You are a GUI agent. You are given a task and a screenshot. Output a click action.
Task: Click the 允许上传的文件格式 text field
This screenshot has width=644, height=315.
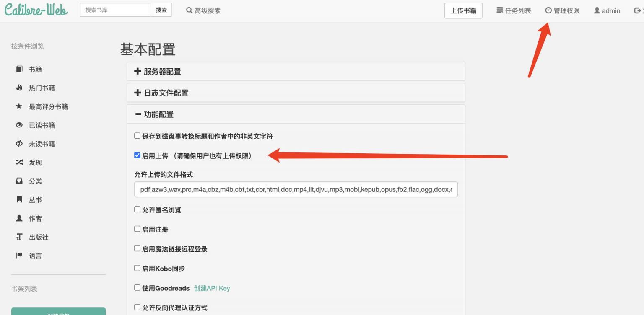click(296, 190)
